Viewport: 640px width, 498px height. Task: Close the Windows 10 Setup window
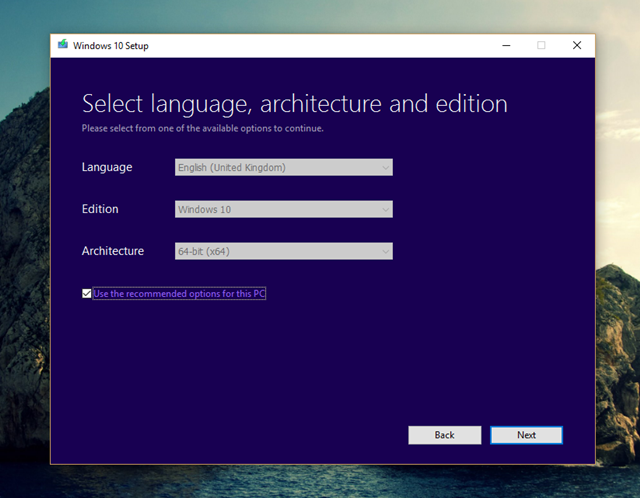(x=577, y=45)
